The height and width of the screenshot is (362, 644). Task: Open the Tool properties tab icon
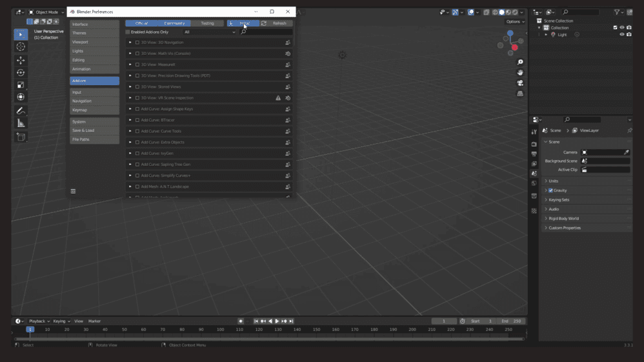pyautogui.click(x=534, y=132)
